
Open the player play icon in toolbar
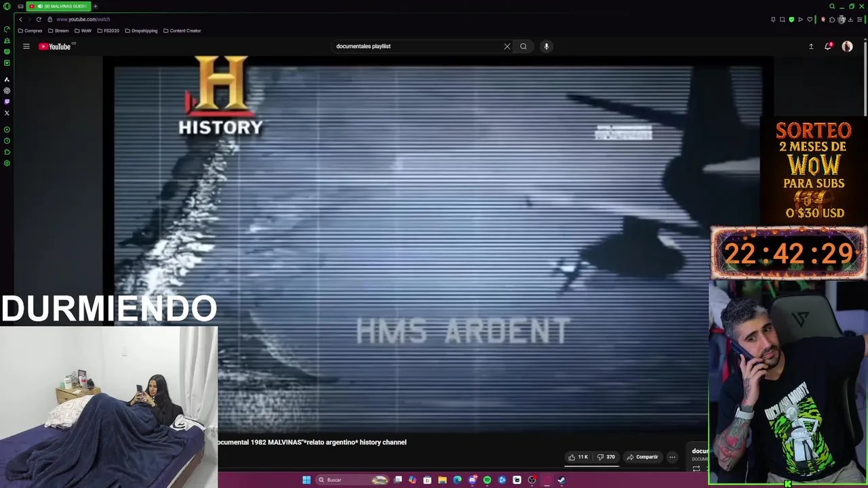800,19
